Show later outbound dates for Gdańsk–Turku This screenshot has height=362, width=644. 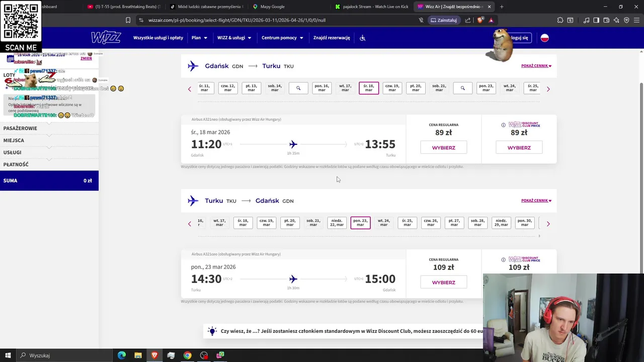pyautogui.click(x=548, y=89)
